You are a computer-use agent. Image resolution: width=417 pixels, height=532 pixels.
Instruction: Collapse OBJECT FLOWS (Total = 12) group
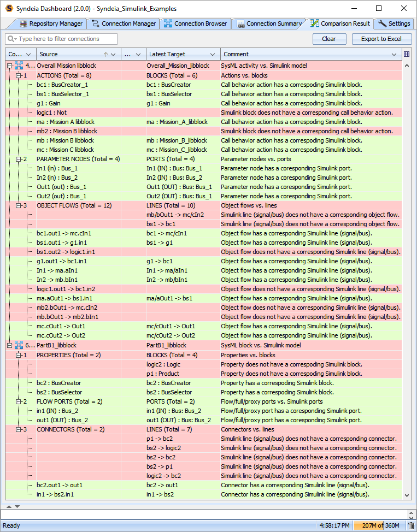pyautogui.click(x=19, y=205)
